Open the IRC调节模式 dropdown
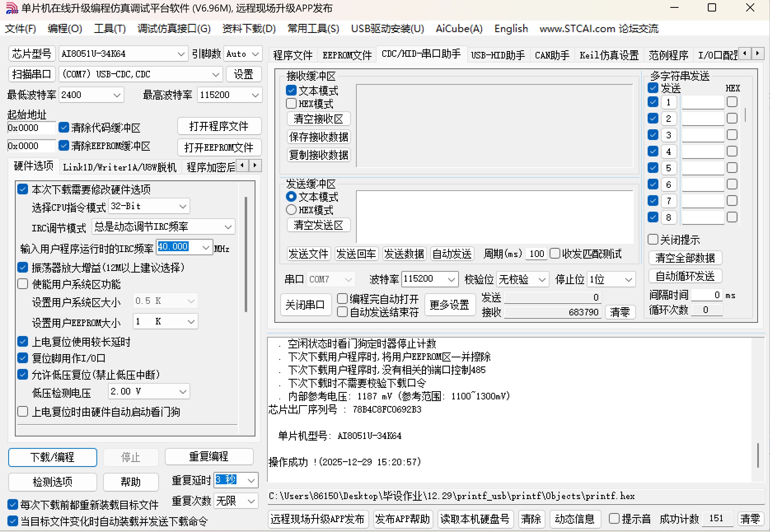 [229, 226]
